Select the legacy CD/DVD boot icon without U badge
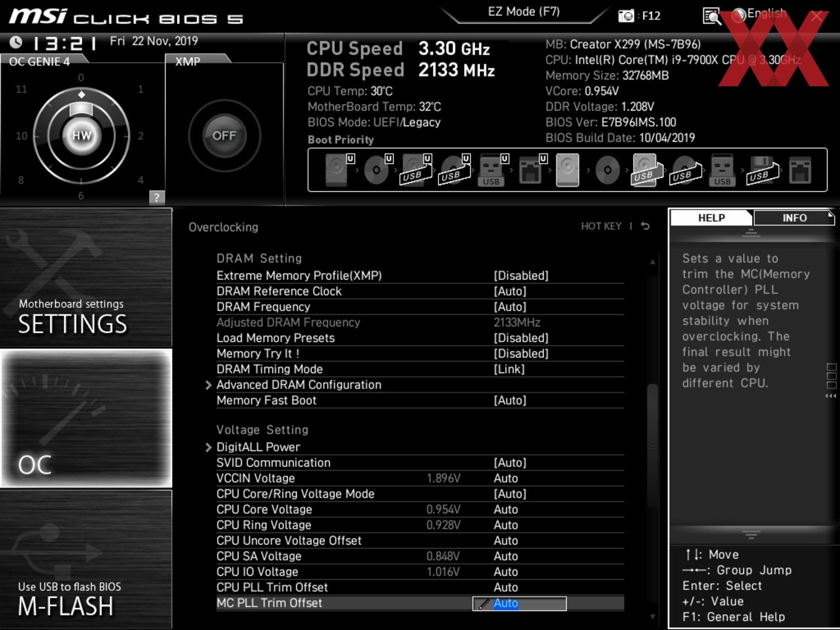Viewport: 840px width, 630px height. click(607, 170)
